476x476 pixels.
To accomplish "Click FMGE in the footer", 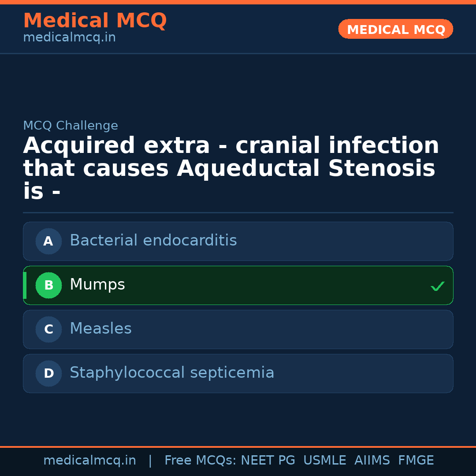I will (x=416, y=461).
